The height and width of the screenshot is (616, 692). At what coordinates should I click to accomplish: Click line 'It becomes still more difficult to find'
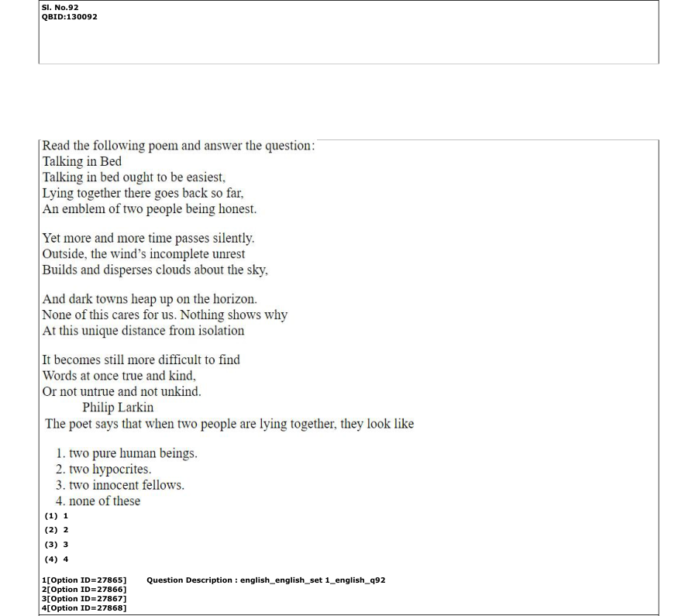[x=141, y=360]
